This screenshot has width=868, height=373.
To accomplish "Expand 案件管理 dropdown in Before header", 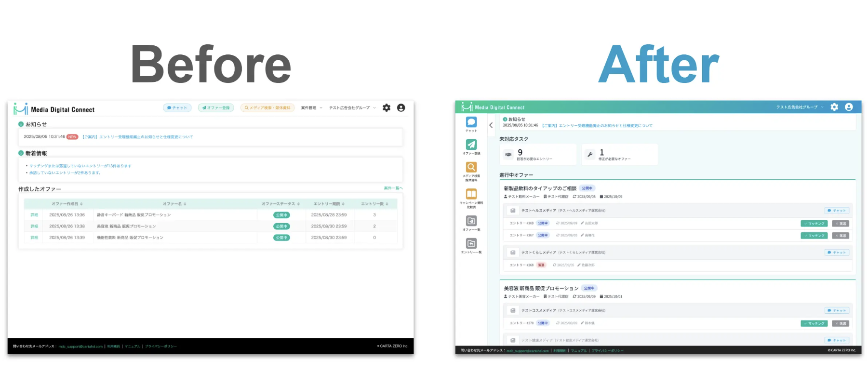I will [311, 108].
